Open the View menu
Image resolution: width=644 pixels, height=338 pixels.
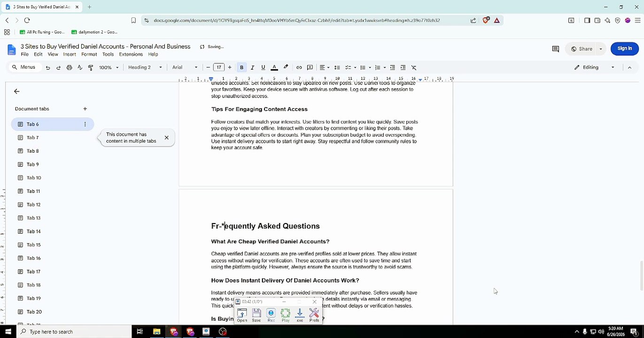[x=53, y=54]
